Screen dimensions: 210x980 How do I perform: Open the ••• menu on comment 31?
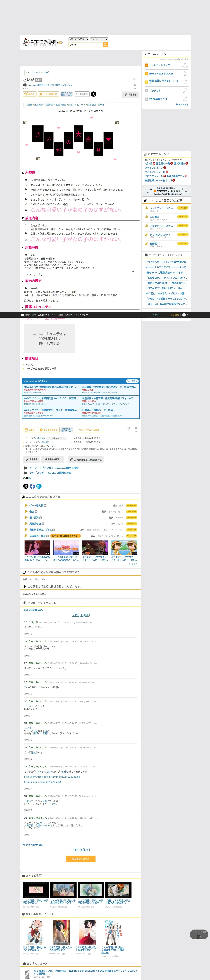tap(96, 723)
